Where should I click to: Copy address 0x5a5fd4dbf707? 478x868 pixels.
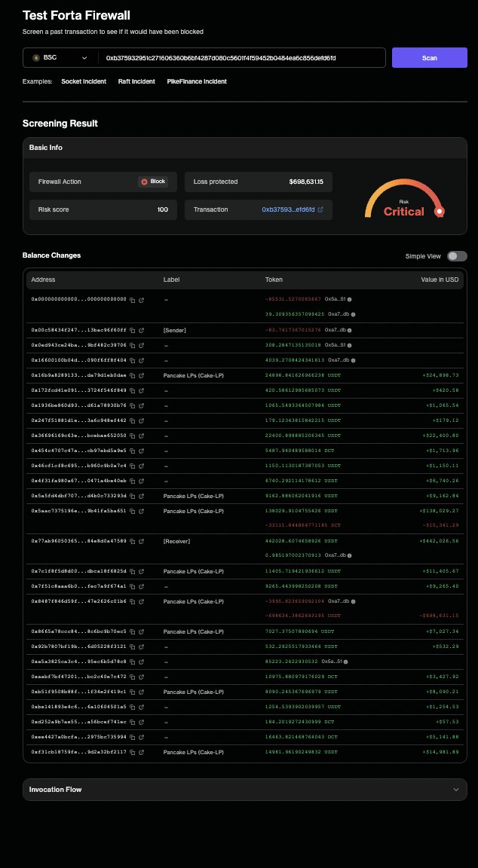point(133,496)
